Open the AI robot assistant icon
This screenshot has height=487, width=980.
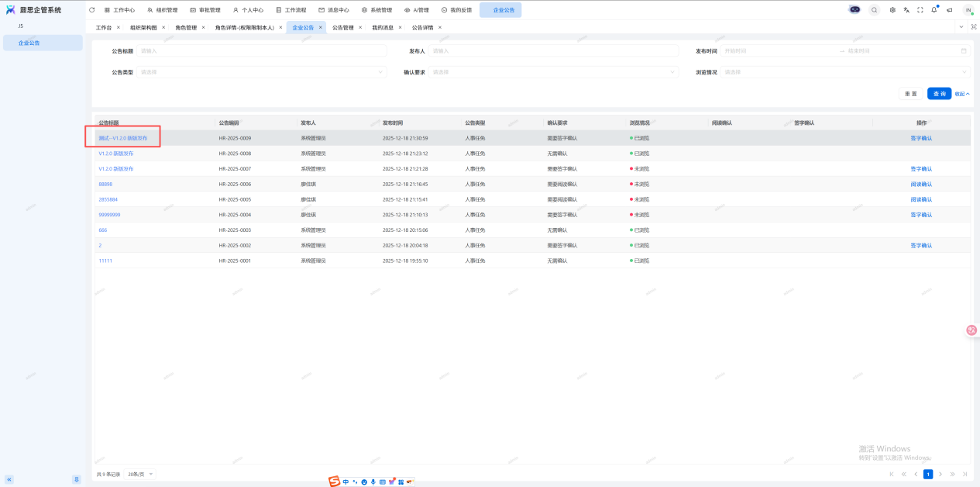(854, 10)
